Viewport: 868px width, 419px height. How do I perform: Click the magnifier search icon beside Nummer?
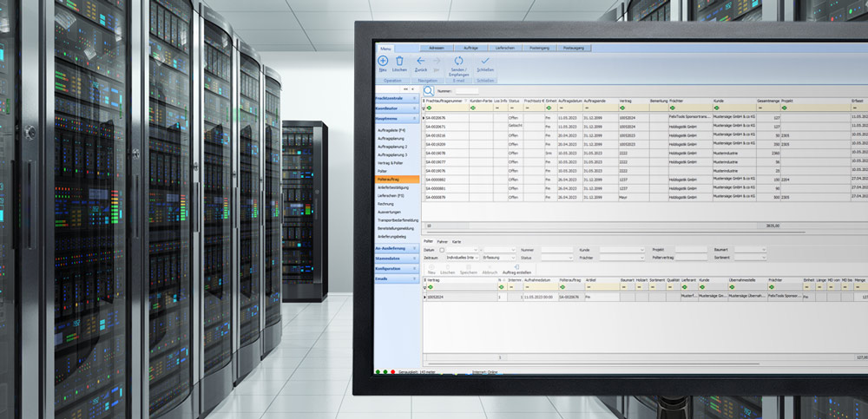428,90
